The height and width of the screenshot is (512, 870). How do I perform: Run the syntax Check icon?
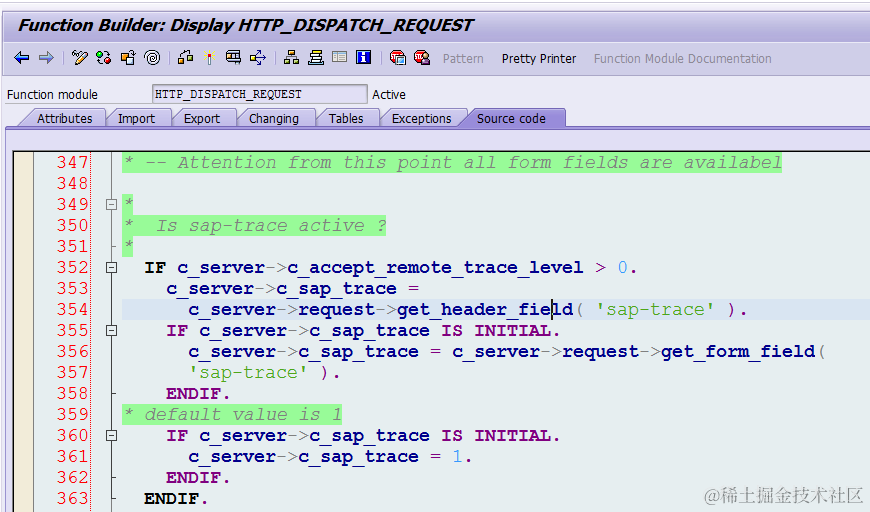185,58
